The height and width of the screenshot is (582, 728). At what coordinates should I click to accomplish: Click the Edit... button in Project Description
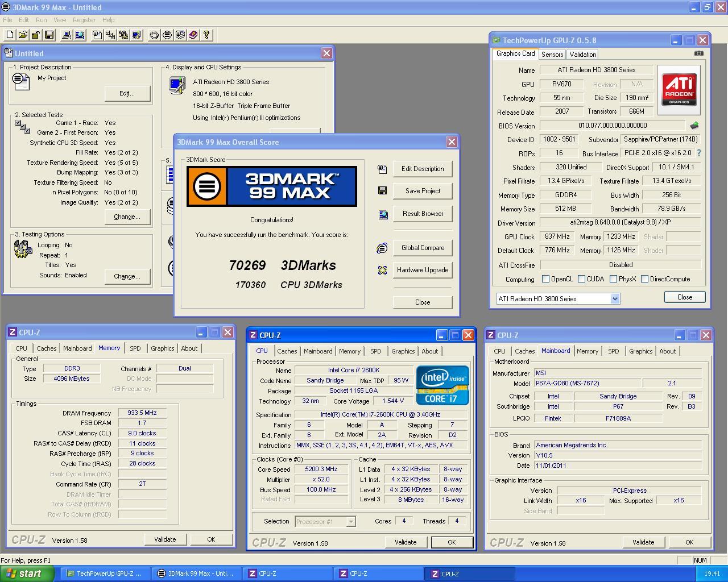[127, 93]
